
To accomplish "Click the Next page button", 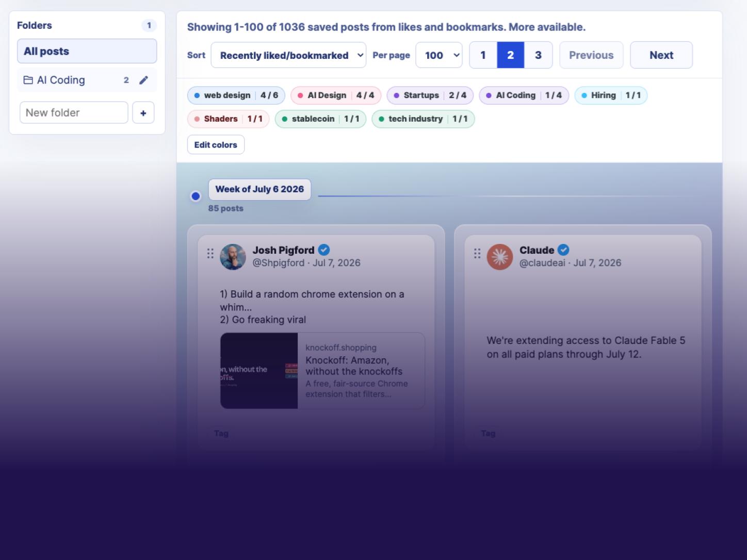I will 661,55.
